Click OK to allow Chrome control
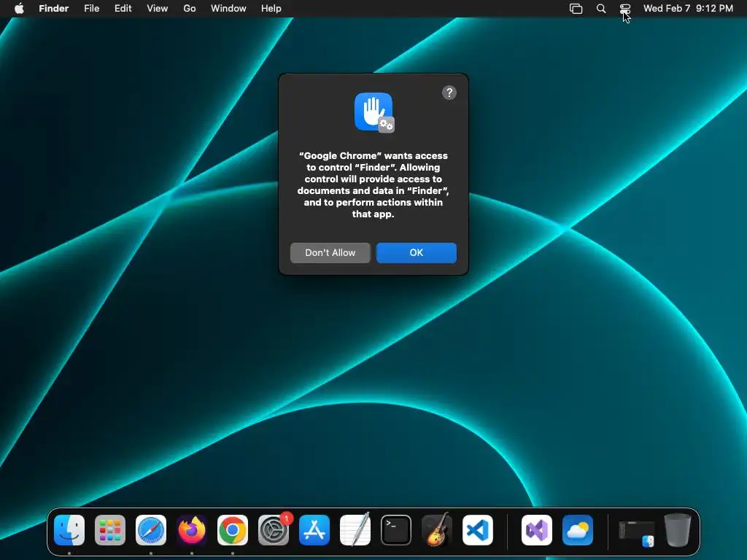Screen dimensions: 747x560 (x=417, y=253)
